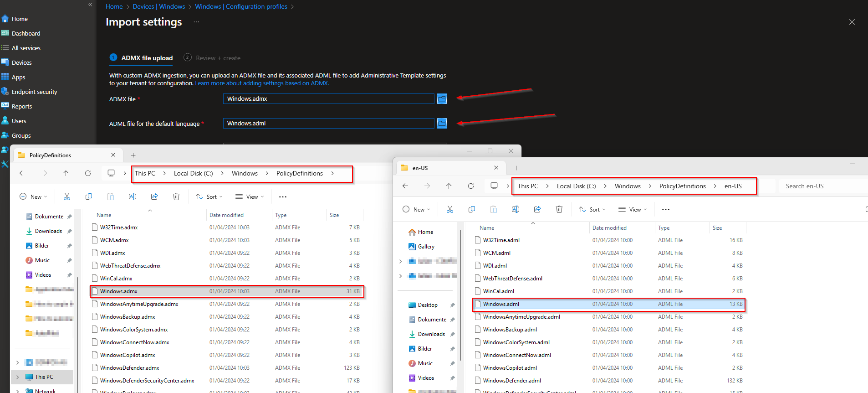Expand chevron after PolicyDefinitions in address bar
The height and width of the screenshot is (393, 868).
tap(332, 173)
